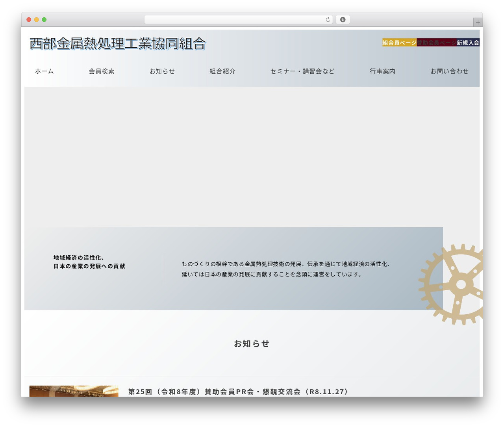
Task: Open a new browser tab with plus
Action: tap(478, 22)
